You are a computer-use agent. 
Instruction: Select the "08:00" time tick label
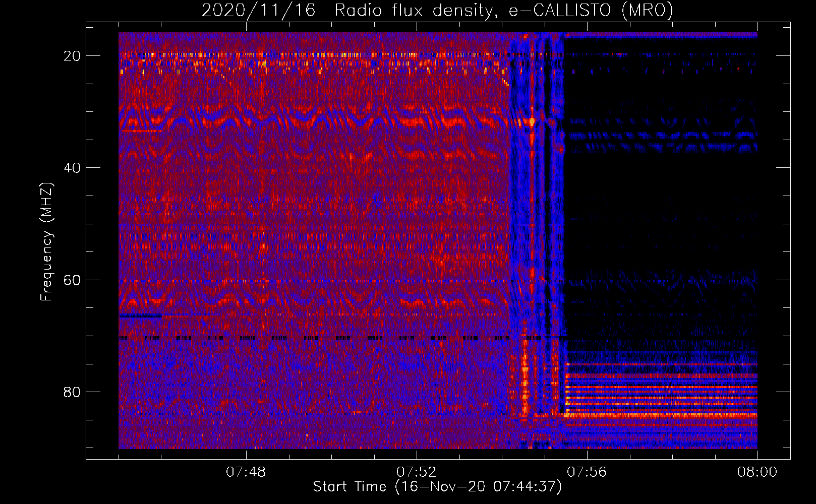point(757,472)
